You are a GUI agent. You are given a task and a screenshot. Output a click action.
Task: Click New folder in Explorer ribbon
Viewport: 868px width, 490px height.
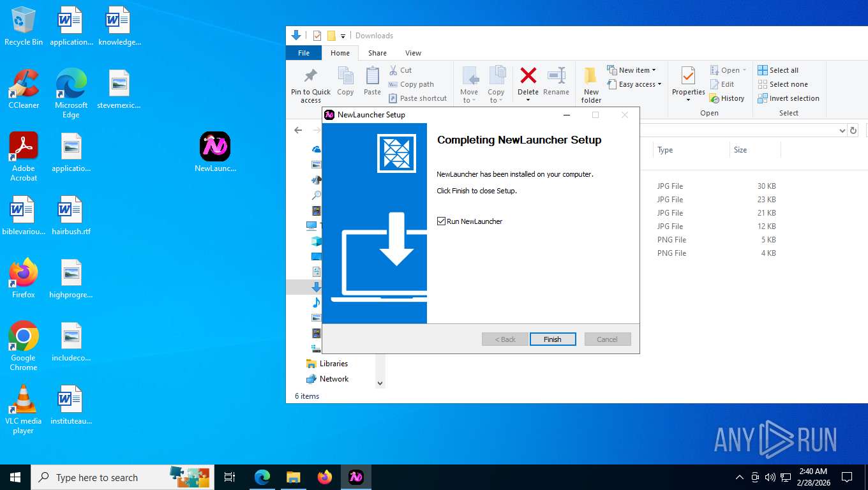click(x=591, y=85)
